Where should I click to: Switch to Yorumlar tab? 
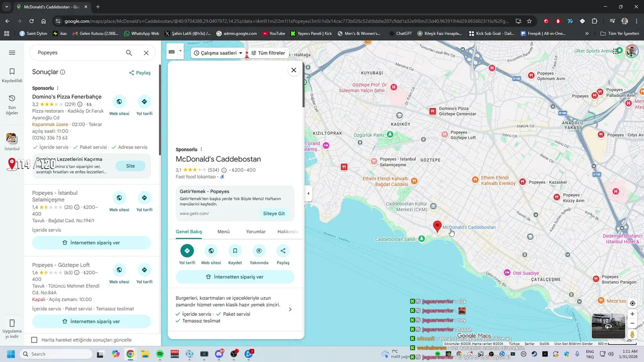256,232
